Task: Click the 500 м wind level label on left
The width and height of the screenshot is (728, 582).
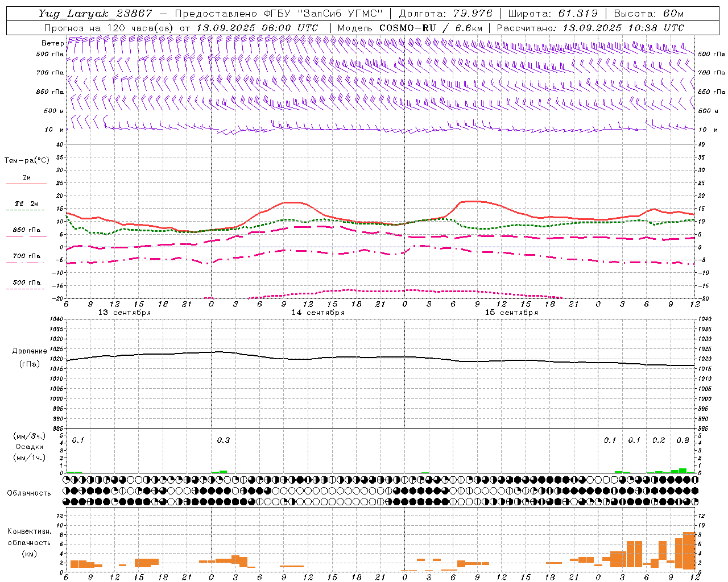Action: (54, 111)
